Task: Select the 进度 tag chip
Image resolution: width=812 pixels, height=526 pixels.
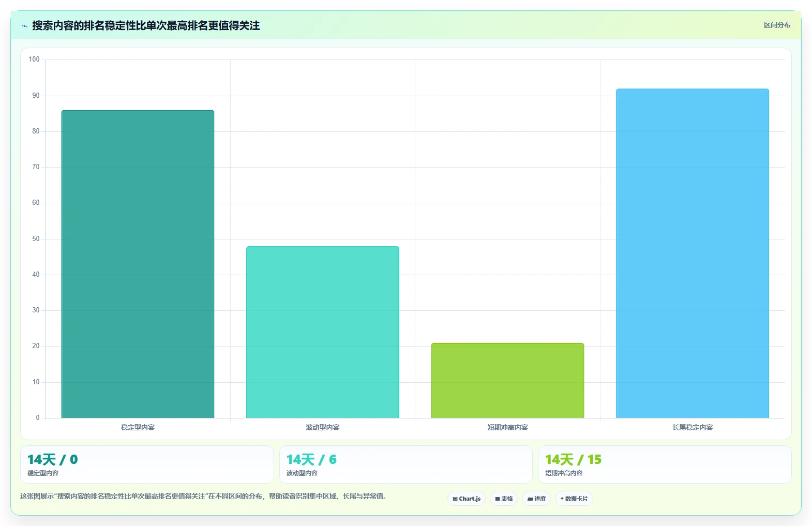Action: [536, 499]
